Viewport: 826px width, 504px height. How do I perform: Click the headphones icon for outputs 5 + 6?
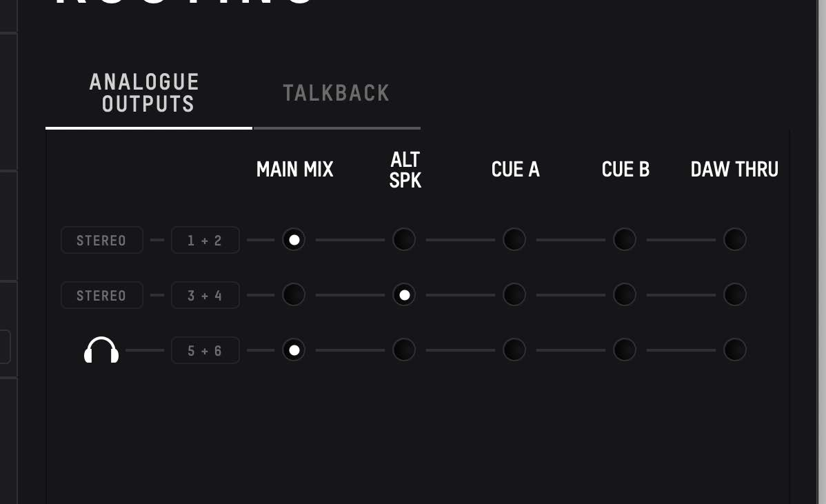pos(101,350)
